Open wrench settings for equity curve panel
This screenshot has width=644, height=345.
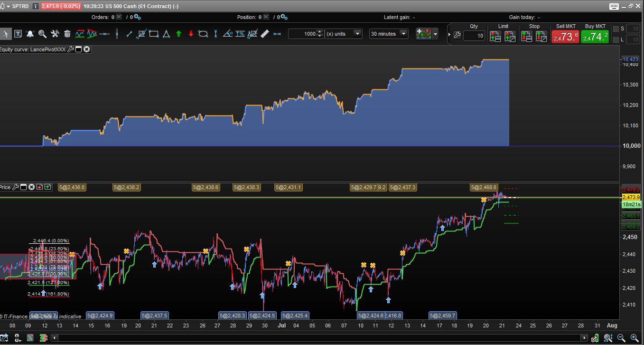coord(71,49)
